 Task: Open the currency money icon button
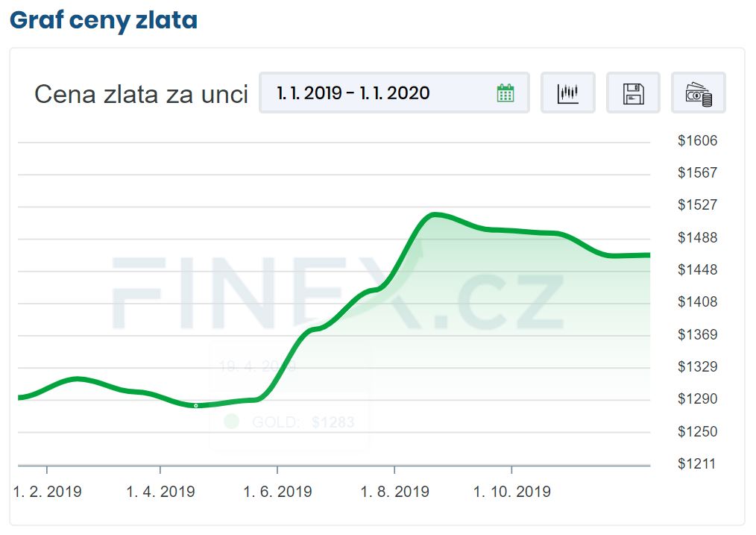(698, 93)
